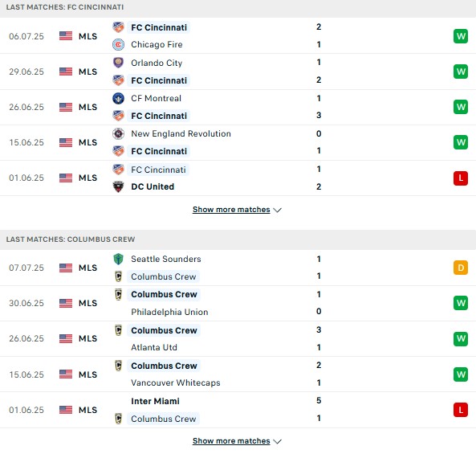Open the Inter Miami team link

(x=155, y=401)
